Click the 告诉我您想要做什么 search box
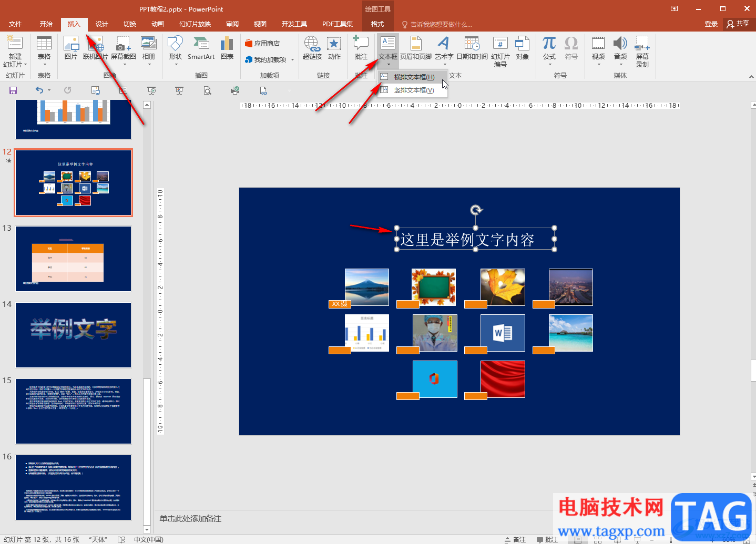 pyautogui.click(x=437, y=24)
